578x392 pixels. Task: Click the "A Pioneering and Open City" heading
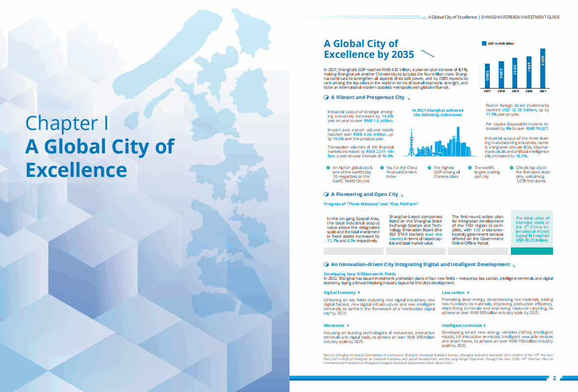point(364,195)
